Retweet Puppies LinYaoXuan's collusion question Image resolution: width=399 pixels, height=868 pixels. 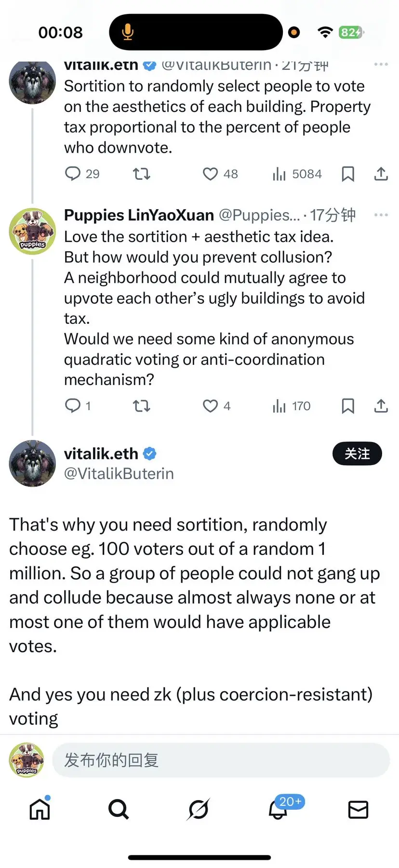[x=142, y=406]
